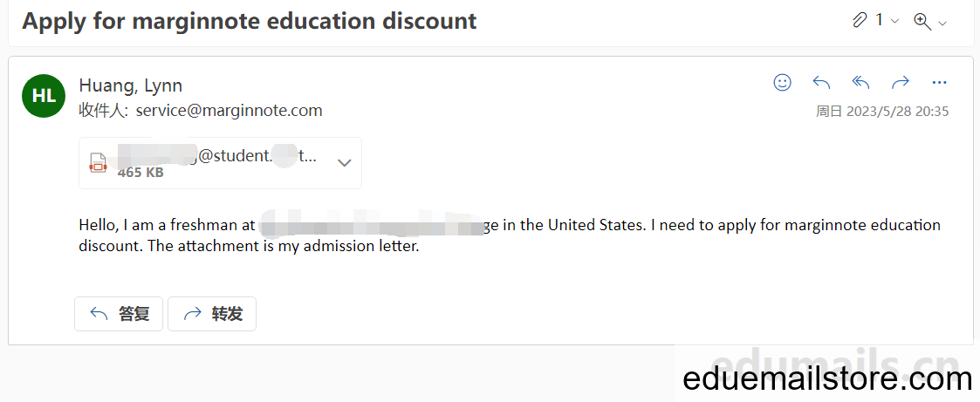Expand the attachment options dropdown arrow

click(345, 163)
